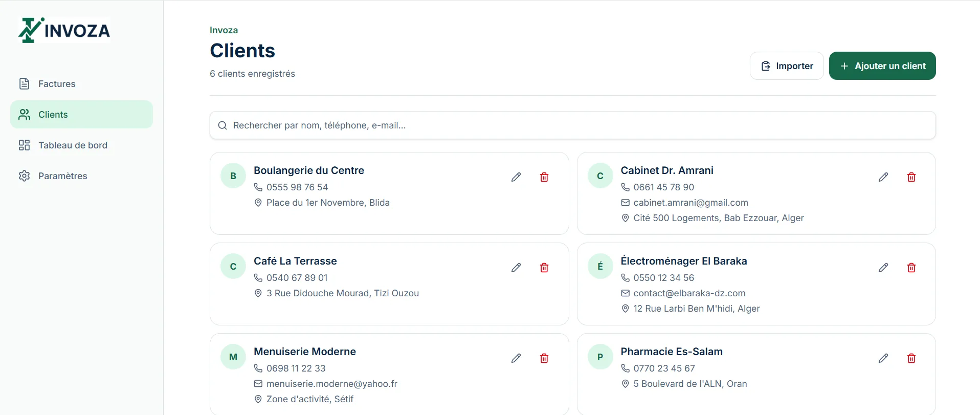Click the 6 clients enregistrés count

click(x=252, y=74)
